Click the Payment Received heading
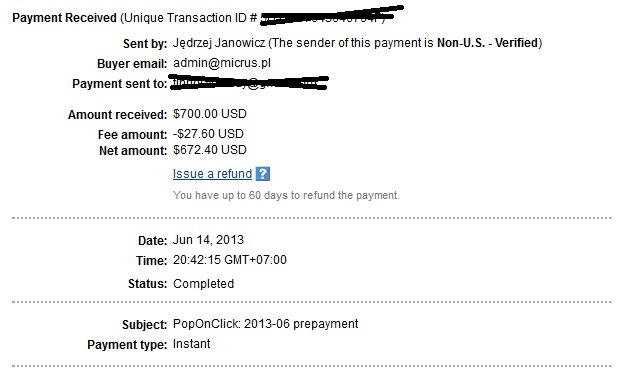The height and width of the screenshot is (378, 622). pos(64,18)
